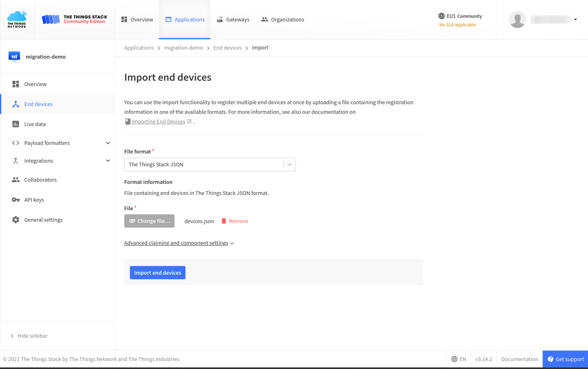Open the EU1 Community cluster selector

(460, 16)
